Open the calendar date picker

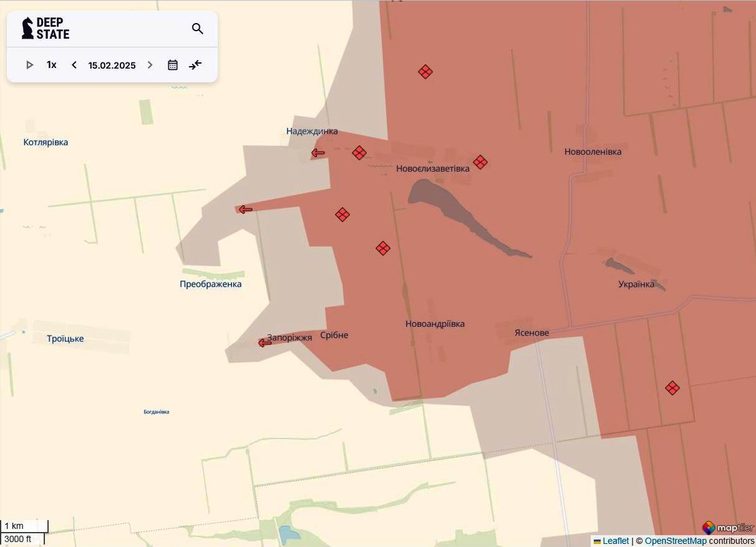(173, 64)
